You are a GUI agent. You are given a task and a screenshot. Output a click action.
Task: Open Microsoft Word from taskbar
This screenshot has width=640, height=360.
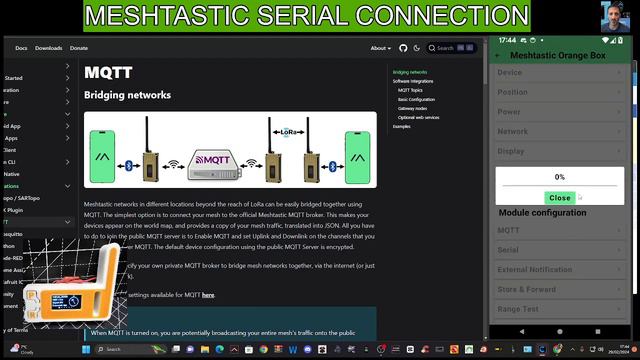click(293, 349)
